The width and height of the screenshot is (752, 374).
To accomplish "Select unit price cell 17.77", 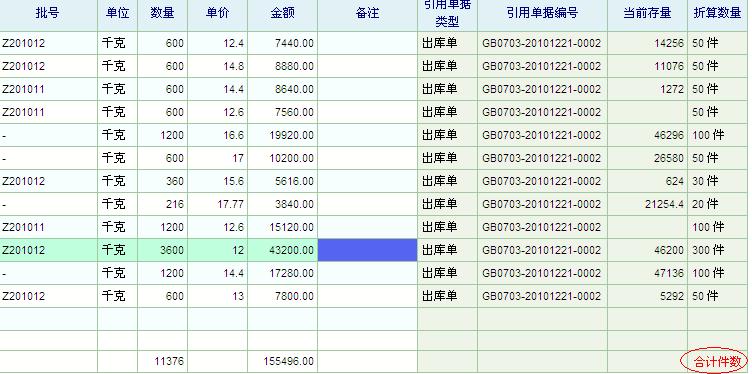I will (217, 204).
